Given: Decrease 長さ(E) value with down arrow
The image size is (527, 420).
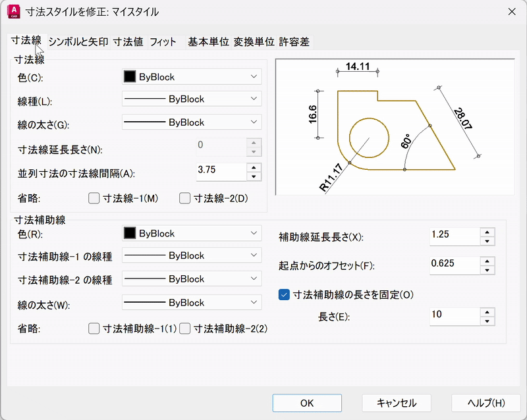Looking at the screenshot, I should (487, 321).
